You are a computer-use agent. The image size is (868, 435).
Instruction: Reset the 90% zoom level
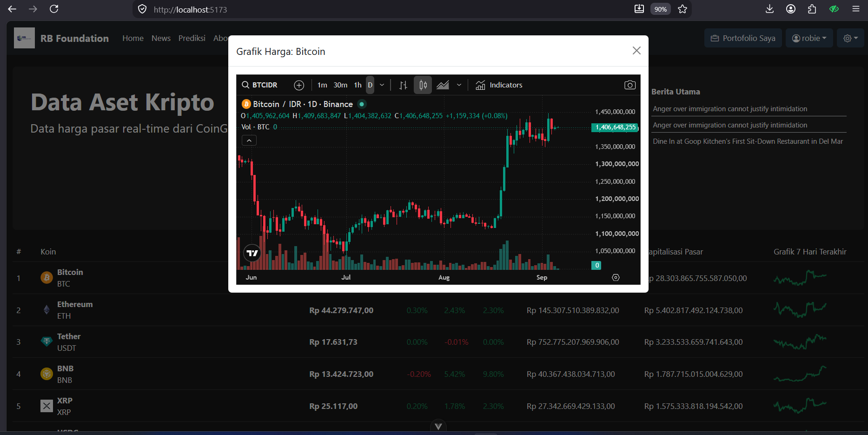[660, 9]
